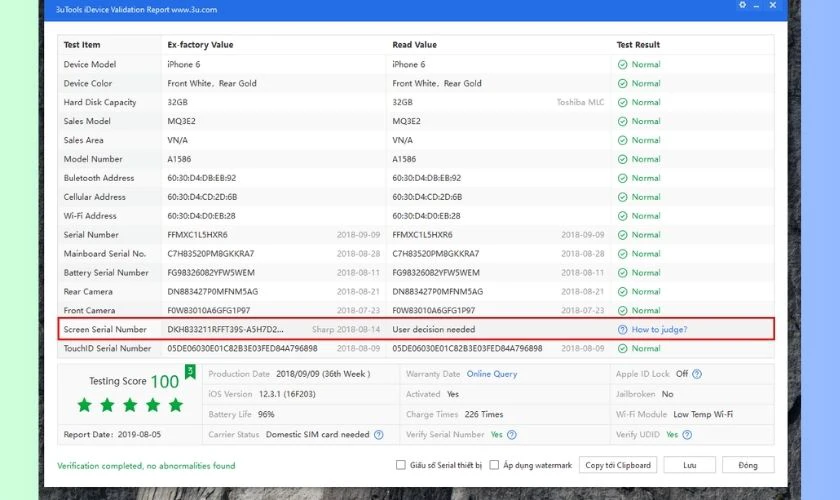The image size is (840, 500).
Task: Click the Hard Disk Capacity Normal checkmark icon
Action: (622, 102)
